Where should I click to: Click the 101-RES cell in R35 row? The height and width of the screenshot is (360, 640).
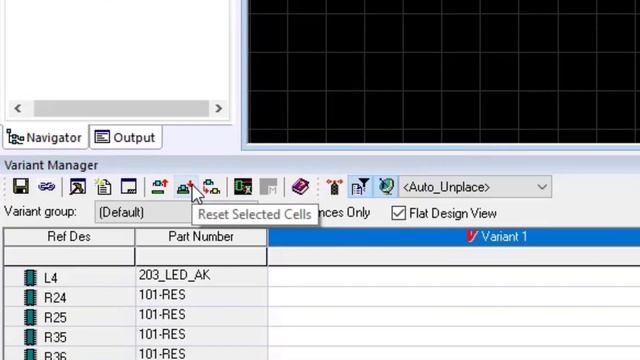tap(201, 336)
